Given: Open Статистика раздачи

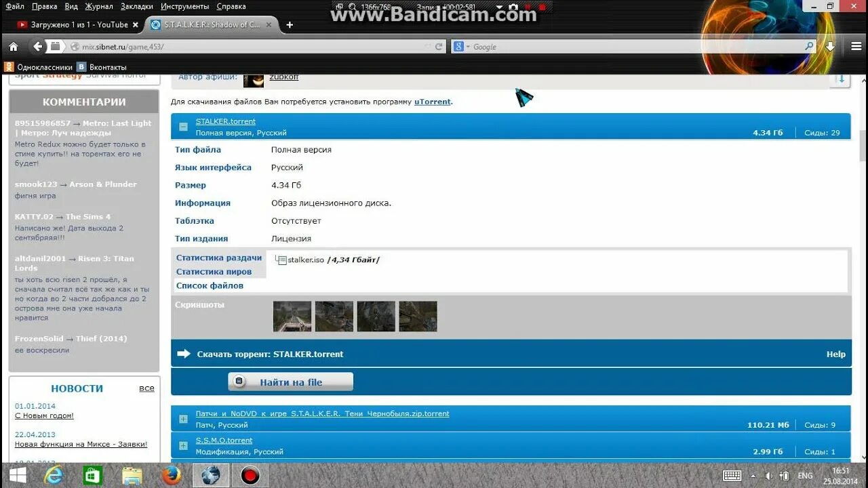Looking at the screenshot, I should [x=219, y=258].
